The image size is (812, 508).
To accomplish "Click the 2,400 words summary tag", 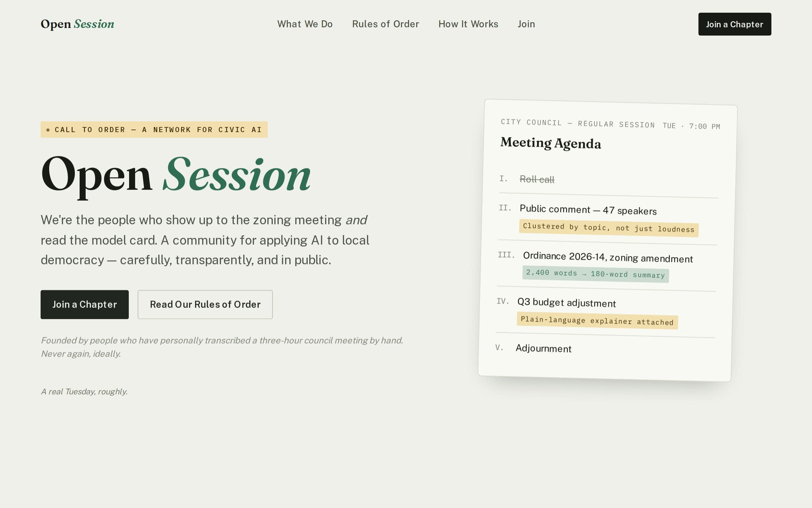I will (x=596, y=274).
